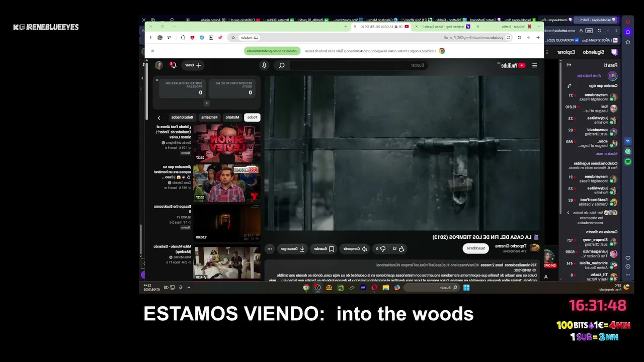Select the 'Misterio' filter chip

pos(232,117)
